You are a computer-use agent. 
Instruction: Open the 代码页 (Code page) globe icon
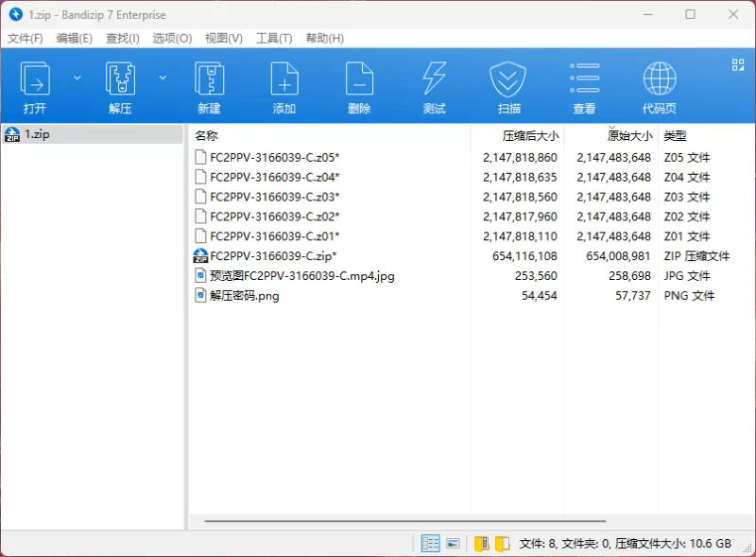[x=659, y=87]
